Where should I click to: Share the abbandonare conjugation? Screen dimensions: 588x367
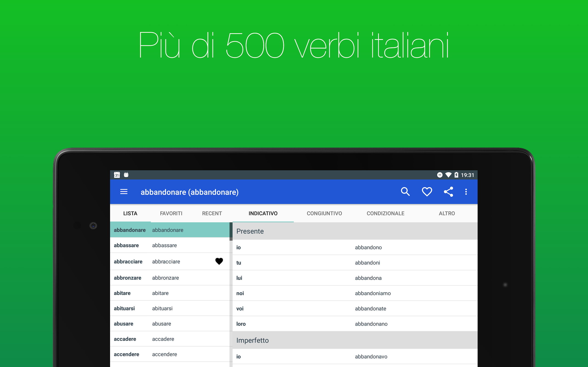(x=448, y=192)
